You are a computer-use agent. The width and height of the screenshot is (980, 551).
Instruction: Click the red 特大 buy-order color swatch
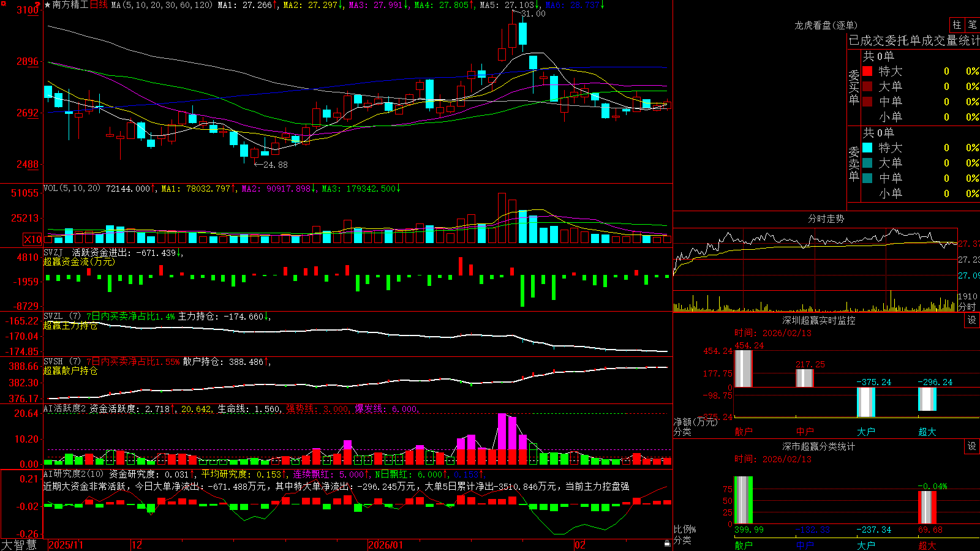coord(867,71)
